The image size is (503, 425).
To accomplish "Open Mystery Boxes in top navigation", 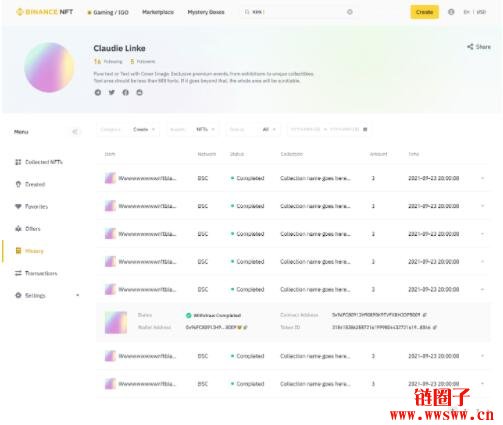I will (x=206, y=12).
